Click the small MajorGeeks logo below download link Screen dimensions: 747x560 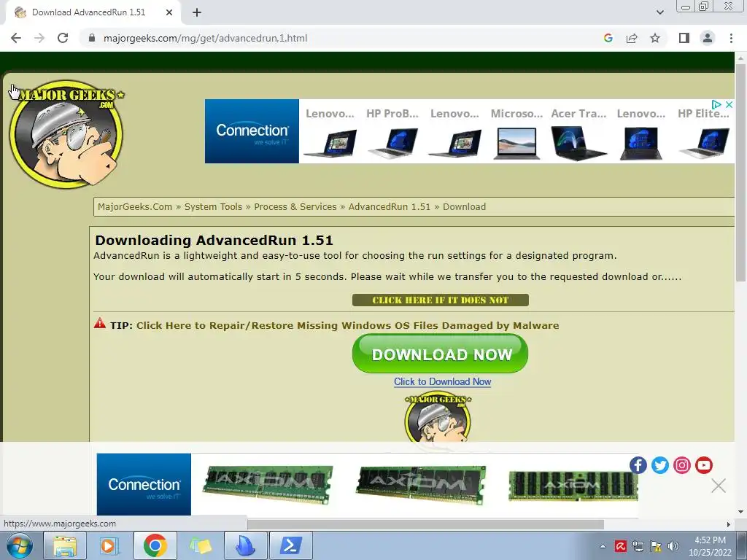pos(438,418)
